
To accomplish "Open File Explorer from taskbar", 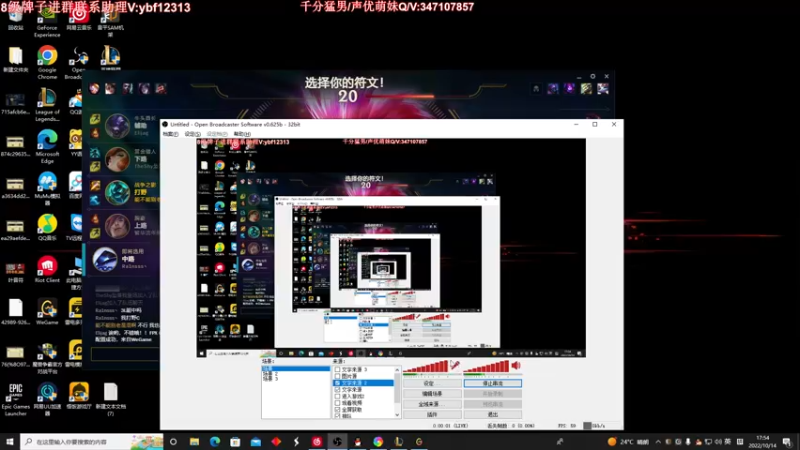I will pos(194,441).
